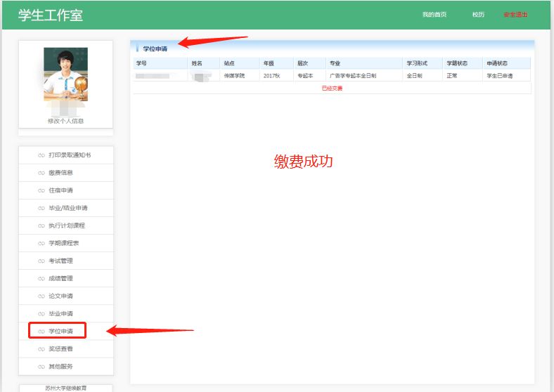Click link icon beside 奖惩查看
554x392 pixels.
(41, 348)
